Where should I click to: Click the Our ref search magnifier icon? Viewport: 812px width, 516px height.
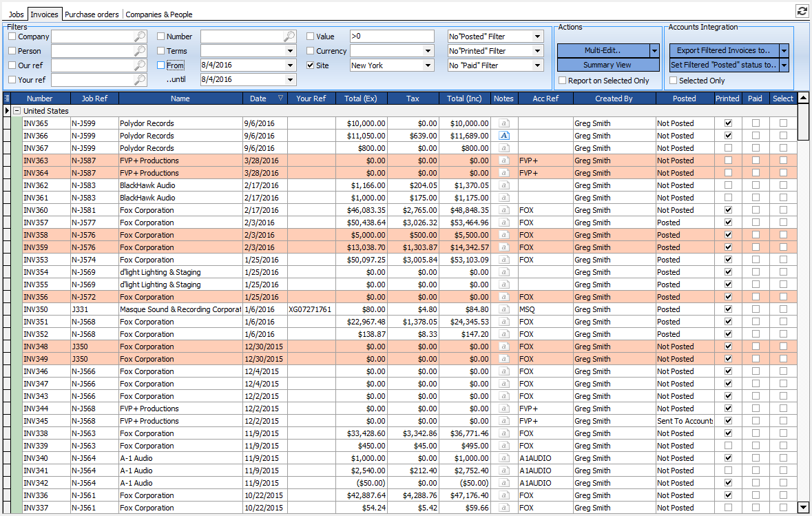pos(140,65)
